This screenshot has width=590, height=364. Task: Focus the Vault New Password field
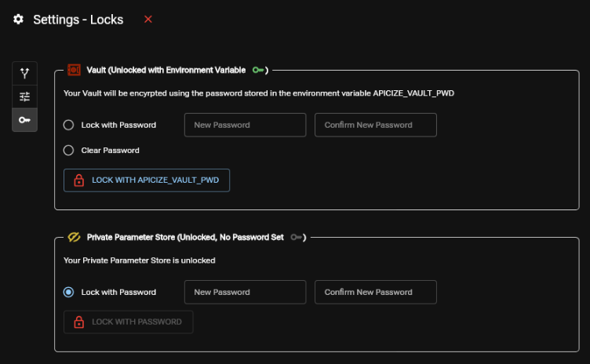click(245, 125)
